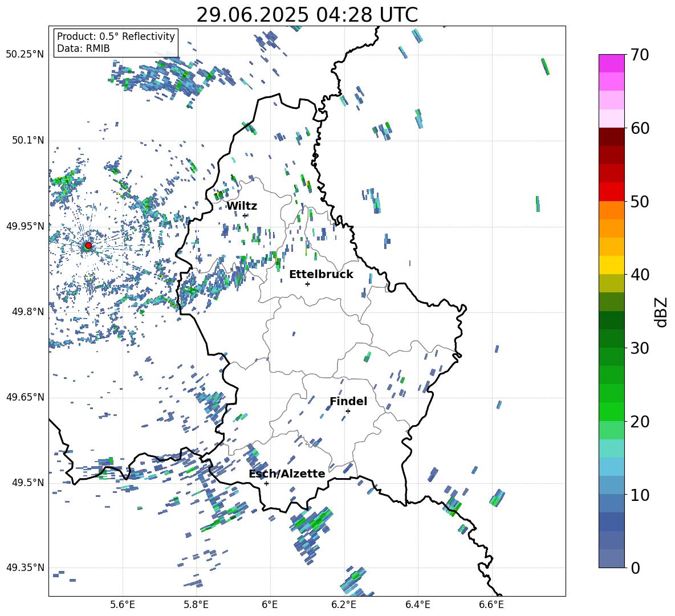Pick the bright red 50 dBZ color band
This screenshot has height=616, width=675.
tap(611, 192)
